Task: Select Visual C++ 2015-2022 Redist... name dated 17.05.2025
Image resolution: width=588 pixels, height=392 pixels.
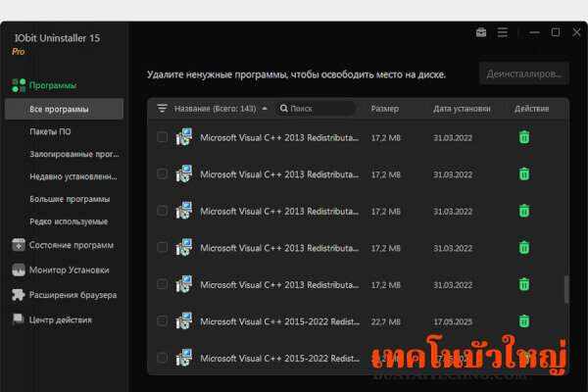Action: [279, 321]
